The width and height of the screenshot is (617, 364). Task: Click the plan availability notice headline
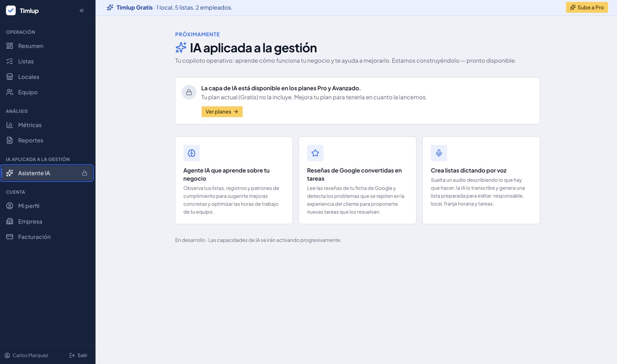pos(281,88)
